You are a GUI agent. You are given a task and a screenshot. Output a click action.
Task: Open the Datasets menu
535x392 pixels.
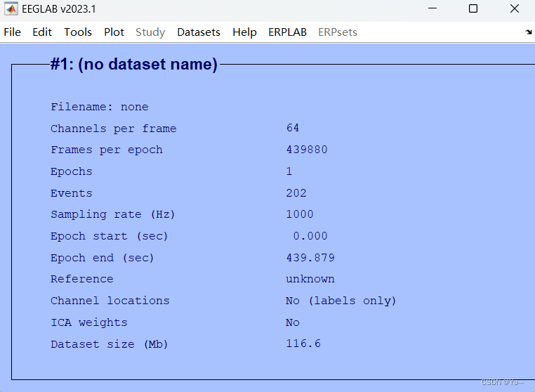click(x=199, y=32)
